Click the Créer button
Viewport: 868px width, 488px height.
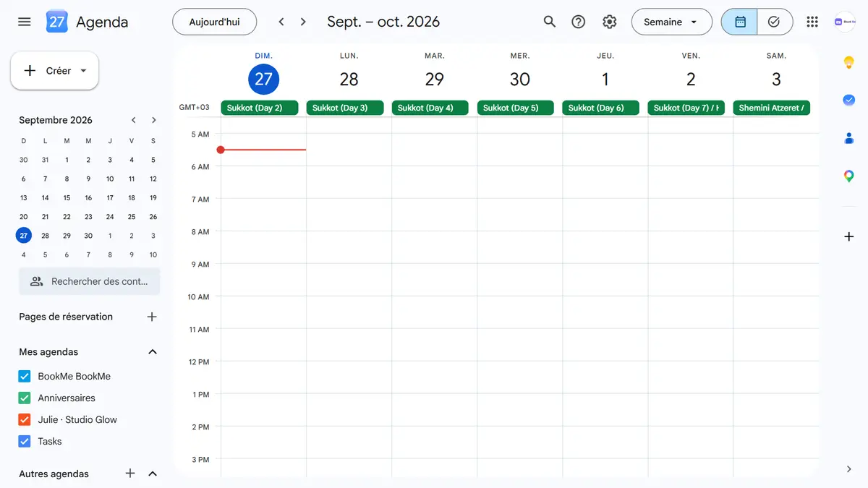point(54,71)
